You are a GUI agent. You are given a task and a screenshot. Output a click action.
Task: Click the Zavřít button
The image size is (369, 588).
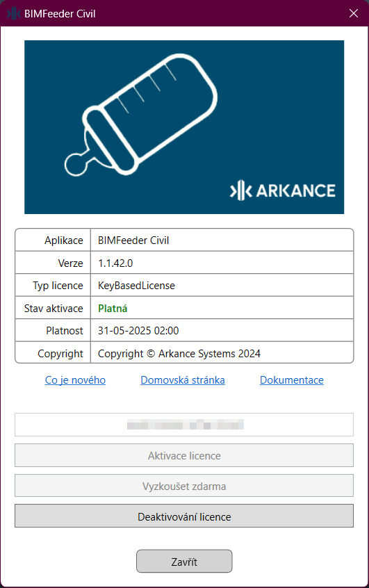coord(184,562)
